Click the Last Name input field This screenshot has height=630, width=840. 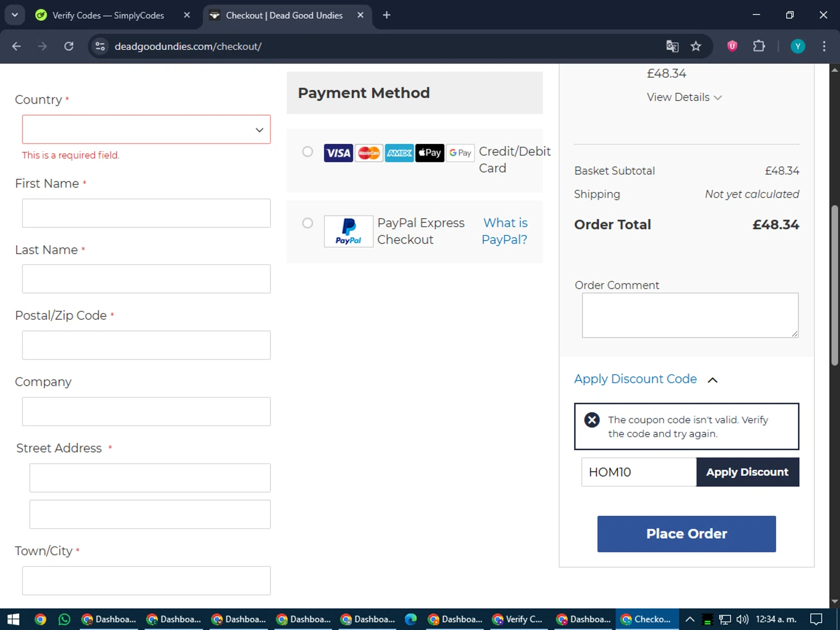(146, 279)
